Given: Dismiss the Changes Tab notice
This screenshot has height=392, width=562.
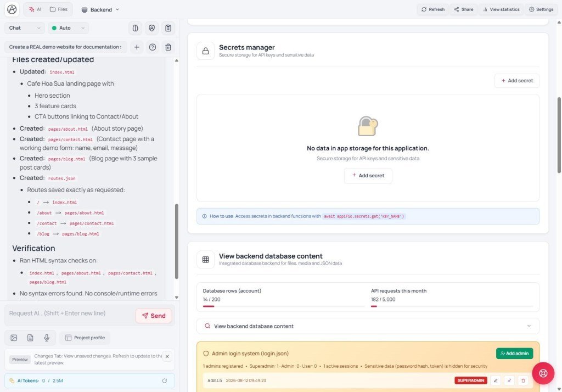Looking at the screenshot, I should 167,356.
